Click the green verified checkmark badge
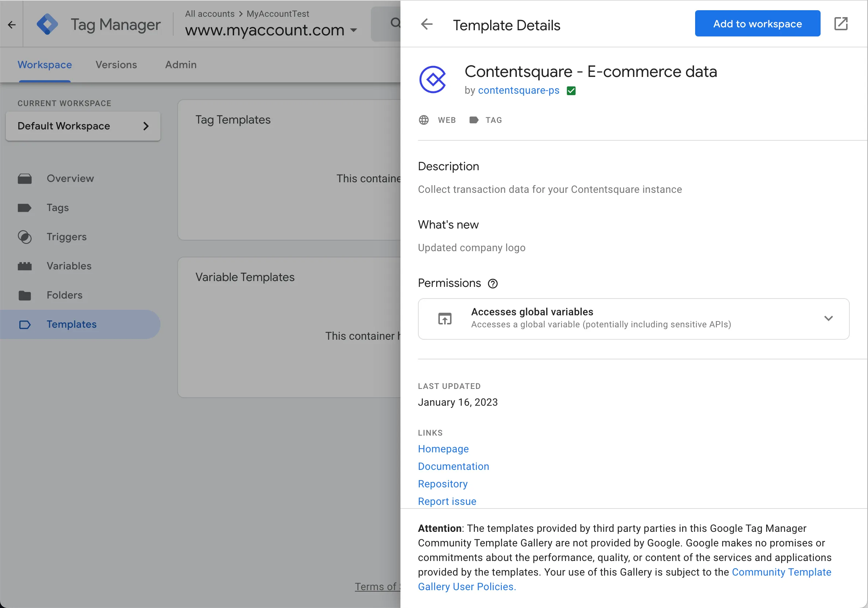Viewport: 868px width, 608px height. [x=571, y=91]
